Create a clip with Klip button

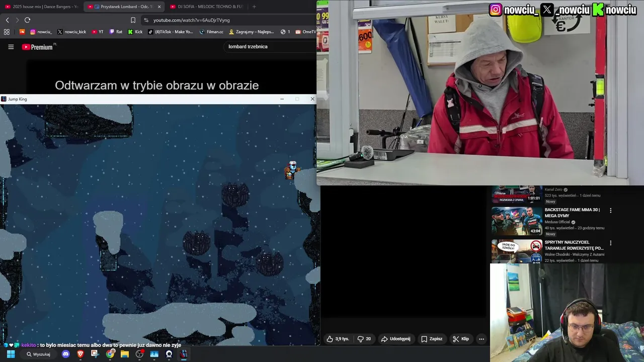click(461, 339)
